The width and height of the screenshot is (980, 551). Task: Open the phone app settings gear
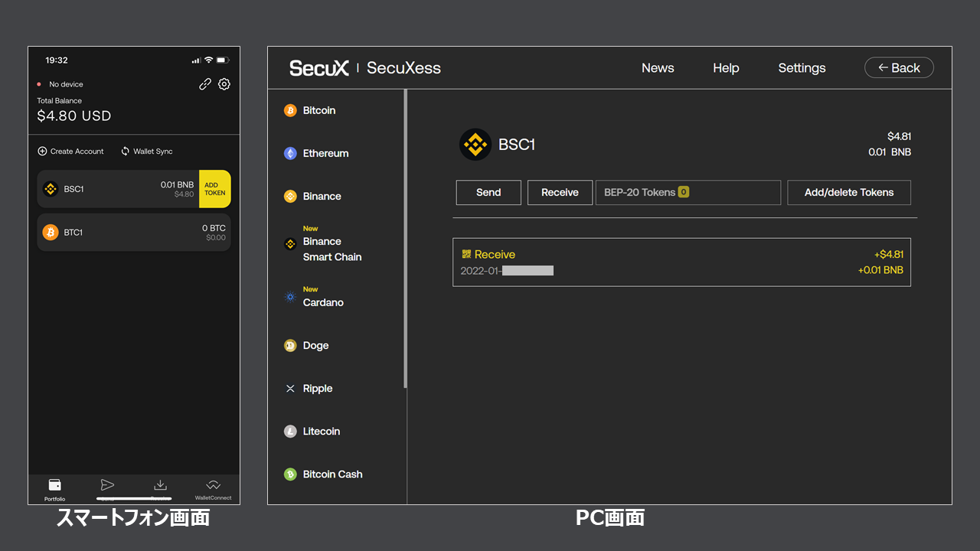pos(224,84)
